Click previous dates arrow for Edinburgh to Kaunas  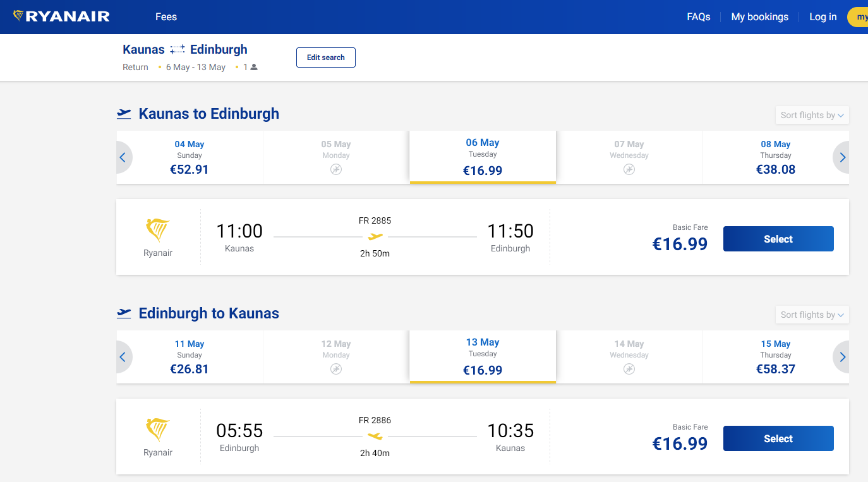(123, 357)
